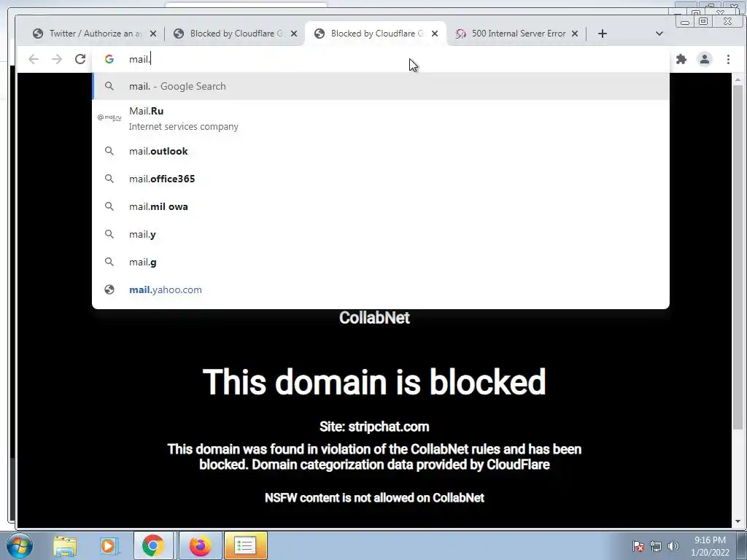Click the Mail.Ru logo icon
This screenshot has width=747, height=560.
pyautogui.click(x=109, y=117)
